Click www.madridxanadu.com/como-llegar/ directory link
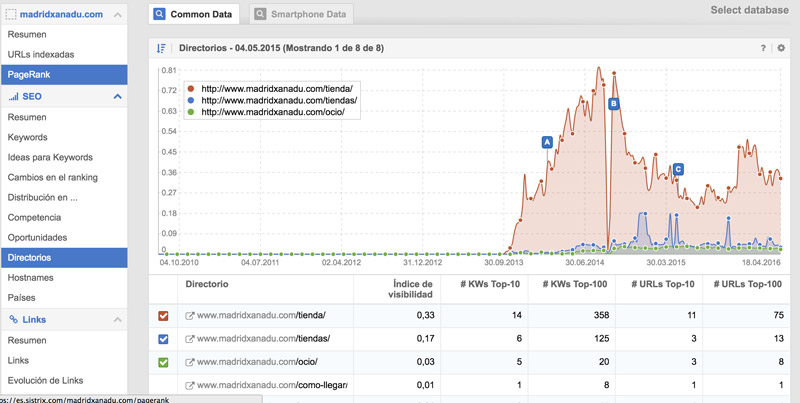The width and height of the screenshot is (800, 403). tap(272, 385)
